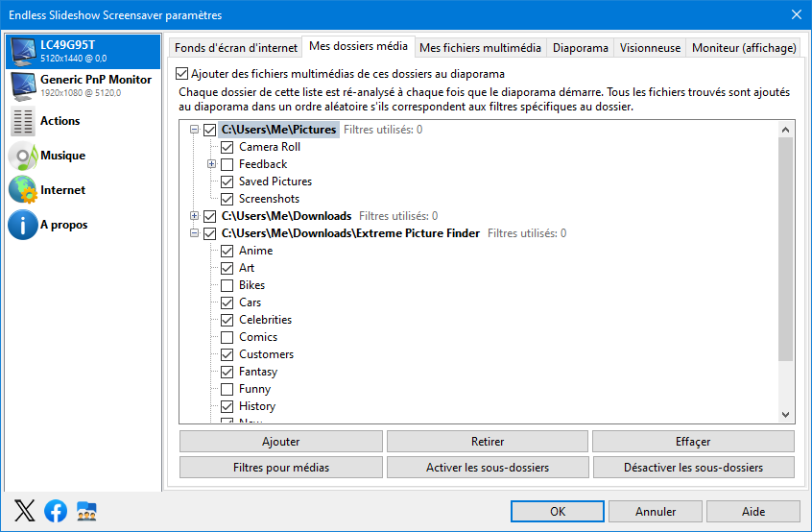Click the Filtres pour médias button

click(280, 468)
